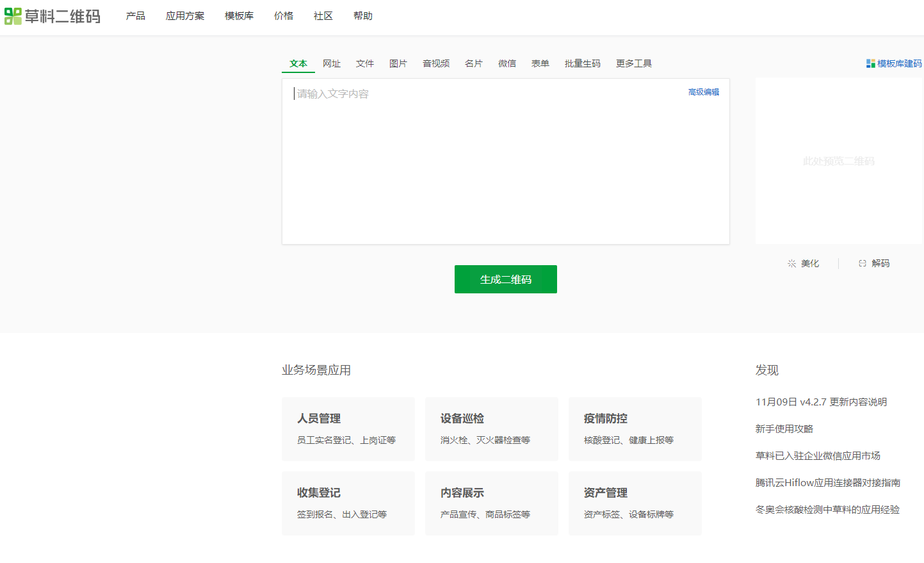The image size is (924, 563).
Task: Open the 应用方案 menu
Action: coord(185,16)
